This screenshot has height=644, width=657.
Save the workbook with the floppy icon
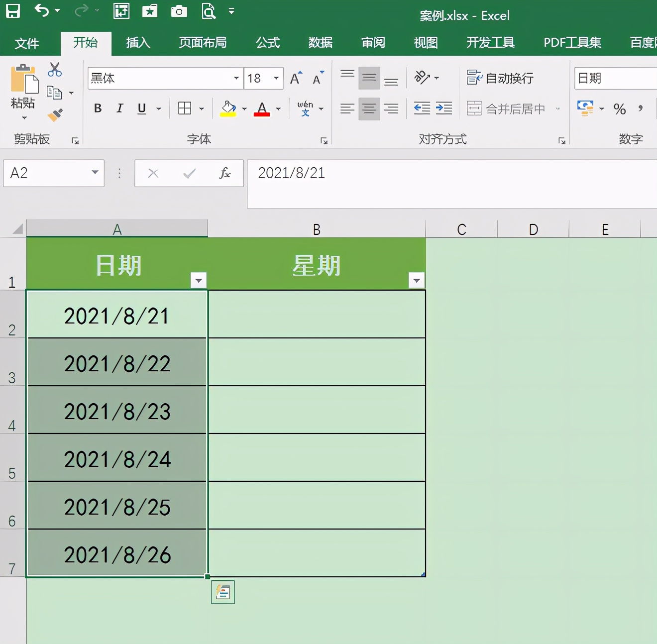[x=12, y=11]
